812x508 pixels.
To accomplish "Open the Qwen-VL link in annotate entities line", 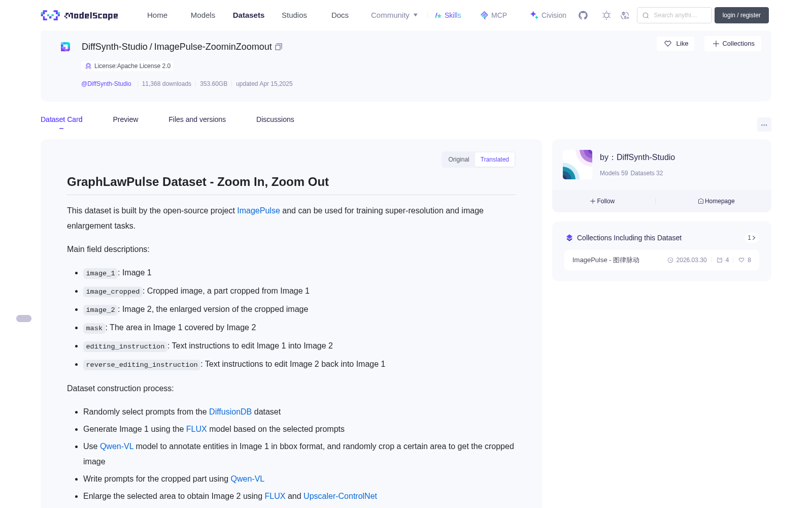I will 117,447.
